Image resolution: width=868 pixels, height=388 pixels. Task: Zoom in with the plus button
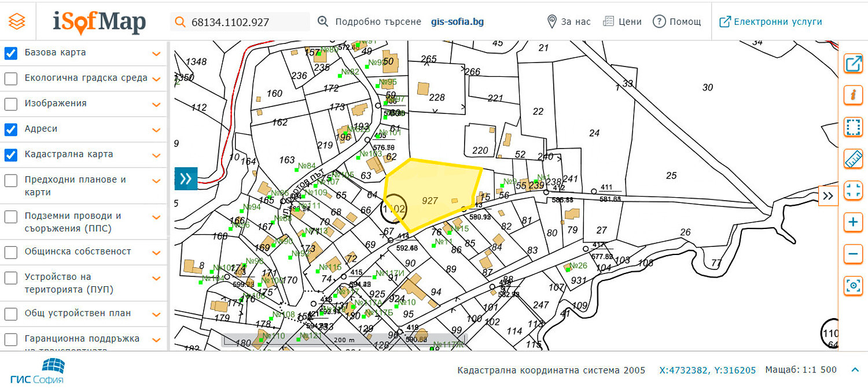click(853, 222)
